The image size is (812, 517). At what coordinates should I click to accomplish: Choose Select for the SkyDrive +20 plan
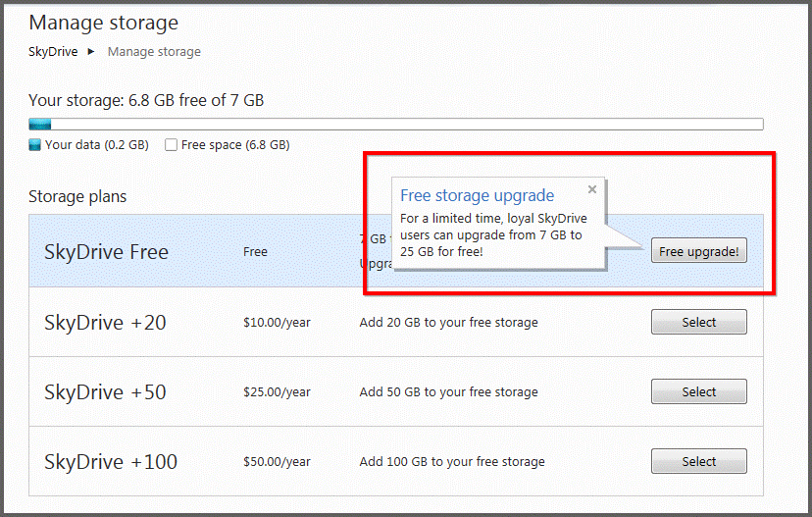(698, 322)
